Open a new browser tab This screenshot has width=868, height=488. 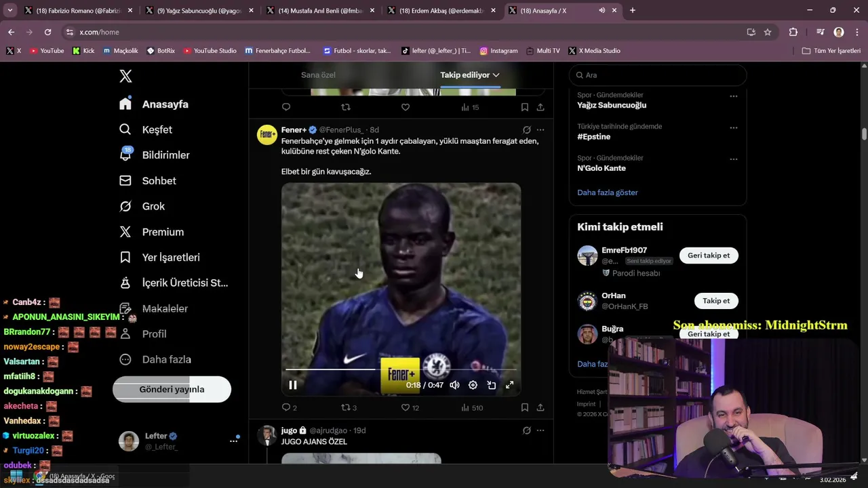[633, 10]
